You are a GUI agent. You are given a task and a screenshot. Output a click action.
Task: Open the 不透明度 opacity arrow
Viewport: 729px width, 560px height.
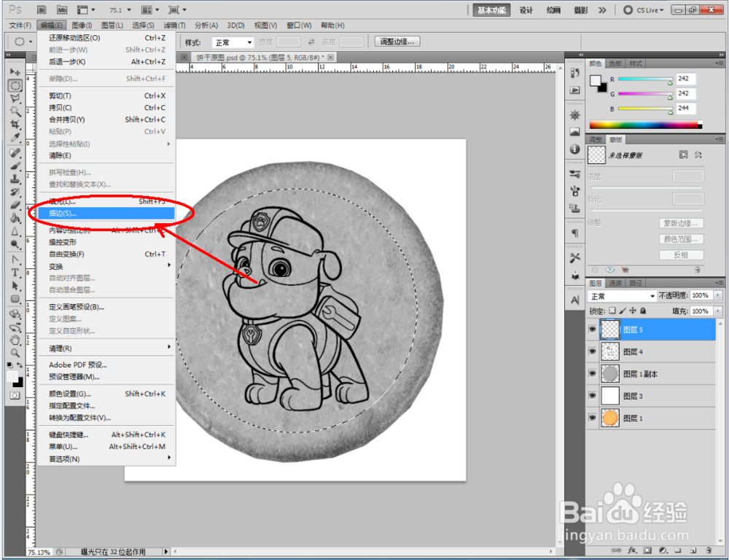[x=718, y=295]
